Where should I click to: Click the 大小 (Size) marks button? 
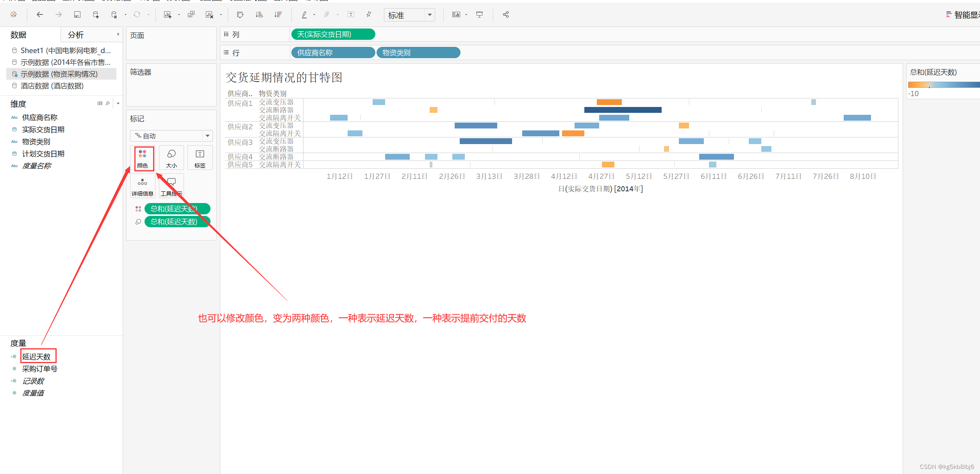171,158
